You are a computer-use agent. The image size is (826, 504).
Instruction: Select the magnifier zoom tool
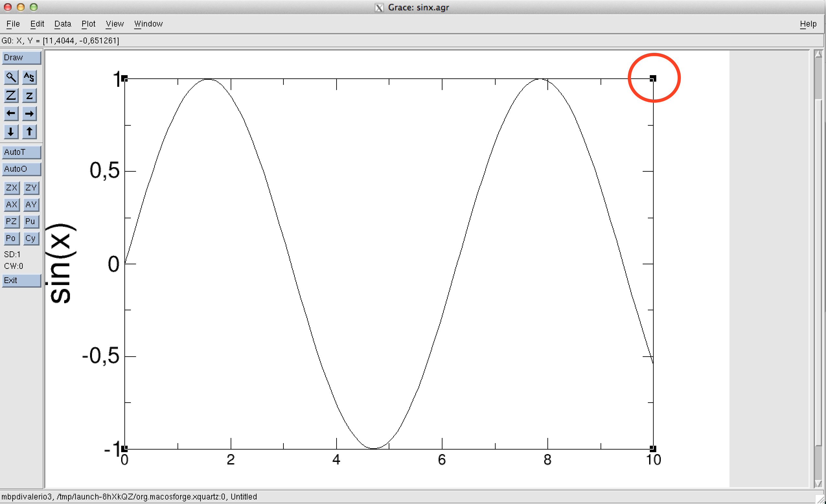tap(11, 77)
